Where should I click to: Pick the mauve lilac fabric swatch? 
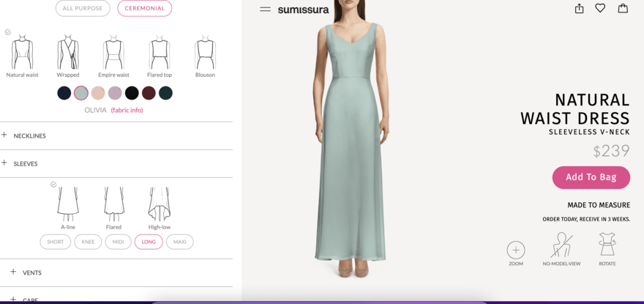115,93
